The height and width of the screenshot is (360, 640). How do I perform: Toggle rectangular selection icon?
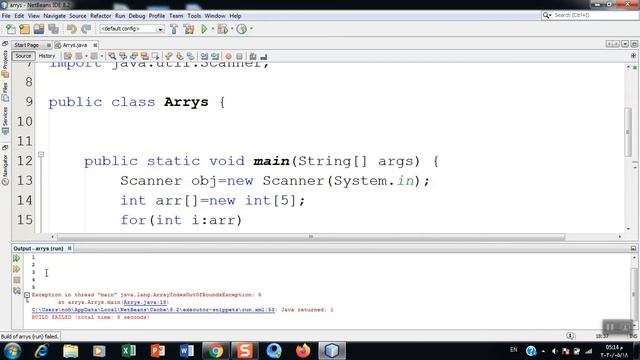click(155, 56)
